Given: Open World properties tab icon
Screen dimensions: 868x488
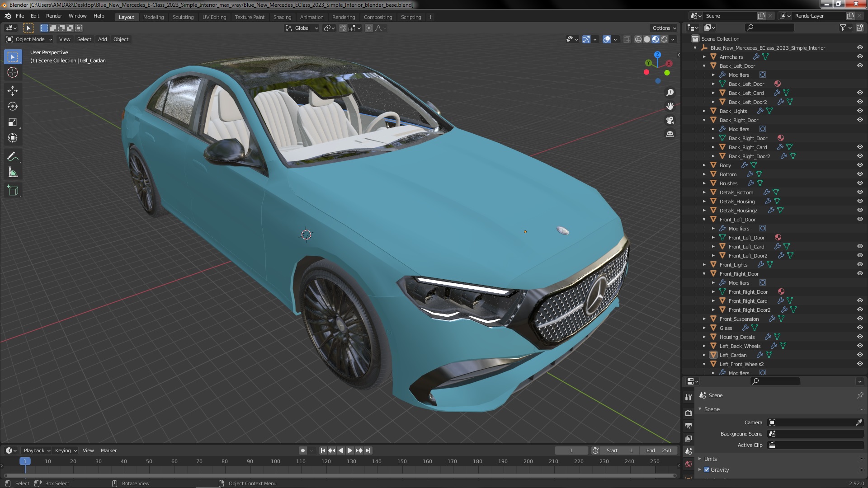Looking at the screenshot, I should pyautogui.click(x=688, y=464).
